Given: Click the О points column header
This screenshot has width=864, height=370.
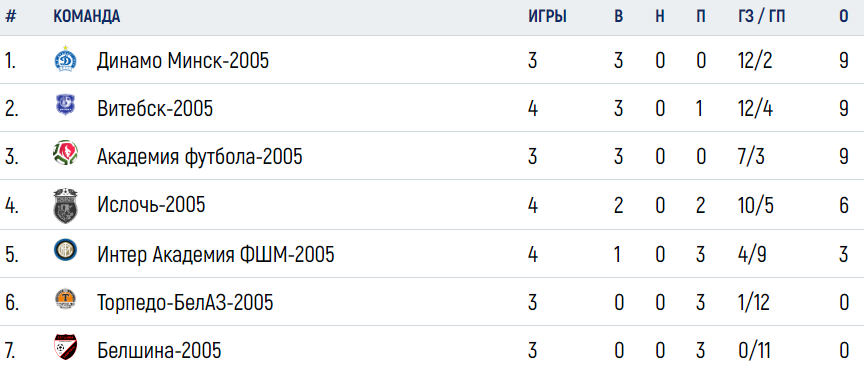Looking at the screenshot, I should 844,17.
